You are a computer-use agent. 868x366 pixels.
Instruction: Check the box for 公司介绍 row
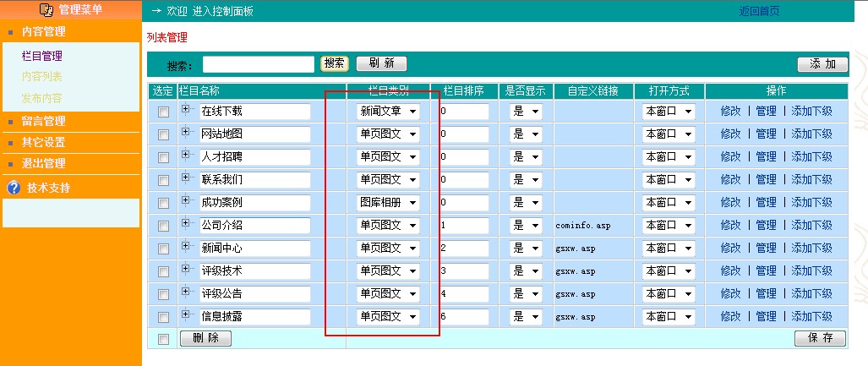click(163, 226)
